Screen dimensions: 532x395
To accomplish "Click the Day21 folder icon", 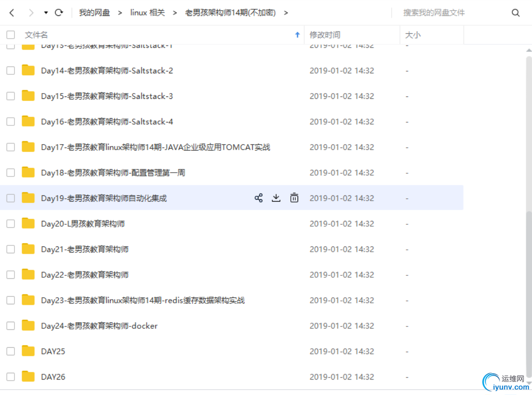I will point(28,249).
